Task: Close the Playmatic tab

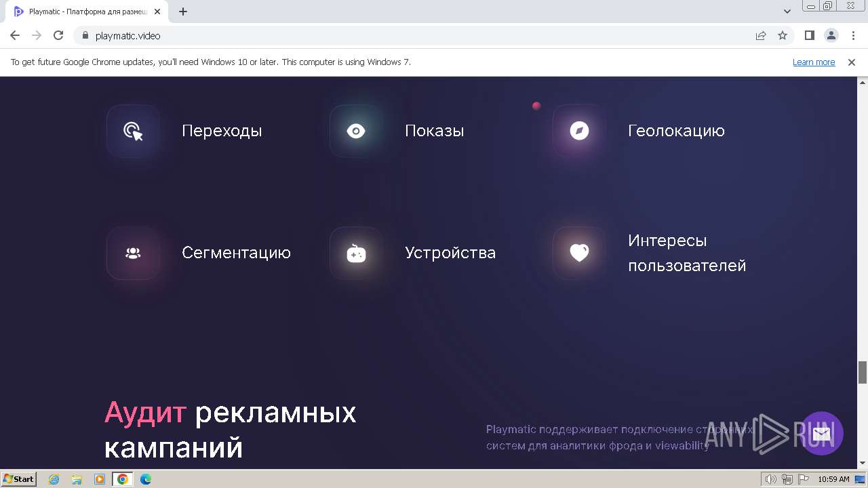Action: (x=157, y=12)
